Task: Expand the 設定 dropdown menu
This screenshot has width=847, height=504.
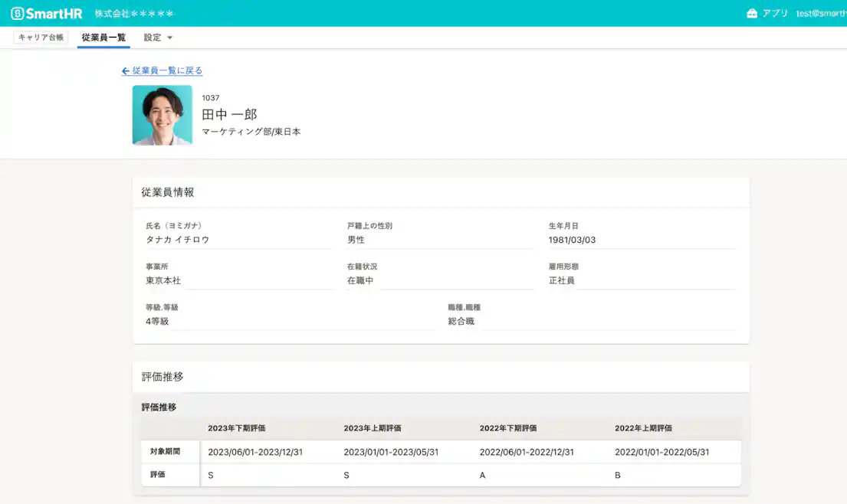Action: (x=152, y=37)
